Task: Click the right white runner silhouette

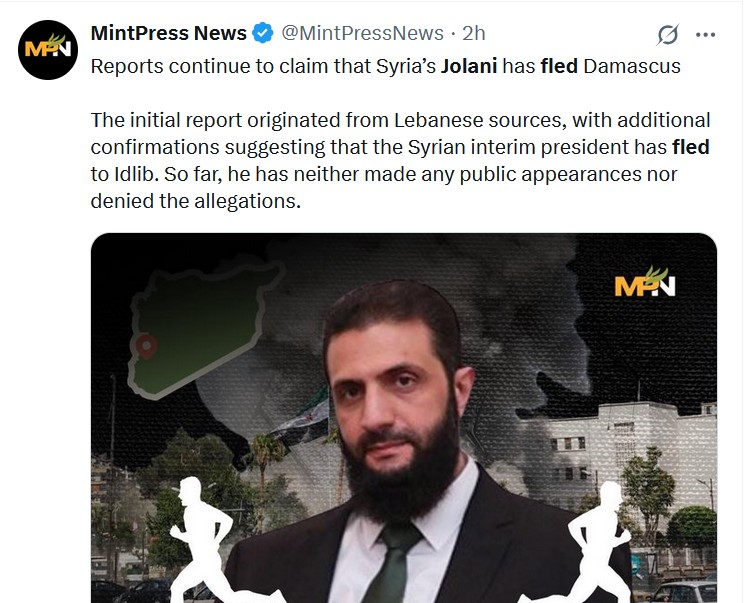Action: (x=596, y=542)
